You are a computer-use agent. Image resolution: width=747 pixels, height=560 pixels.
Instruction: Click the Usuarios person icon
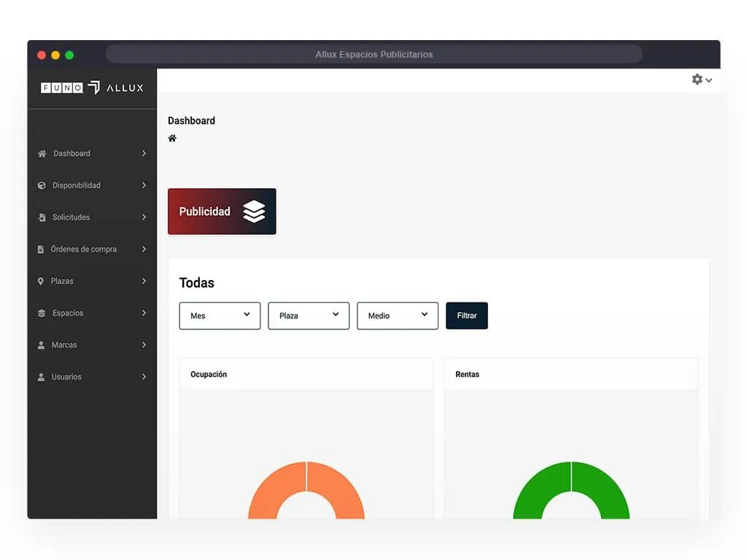[42, 378]
